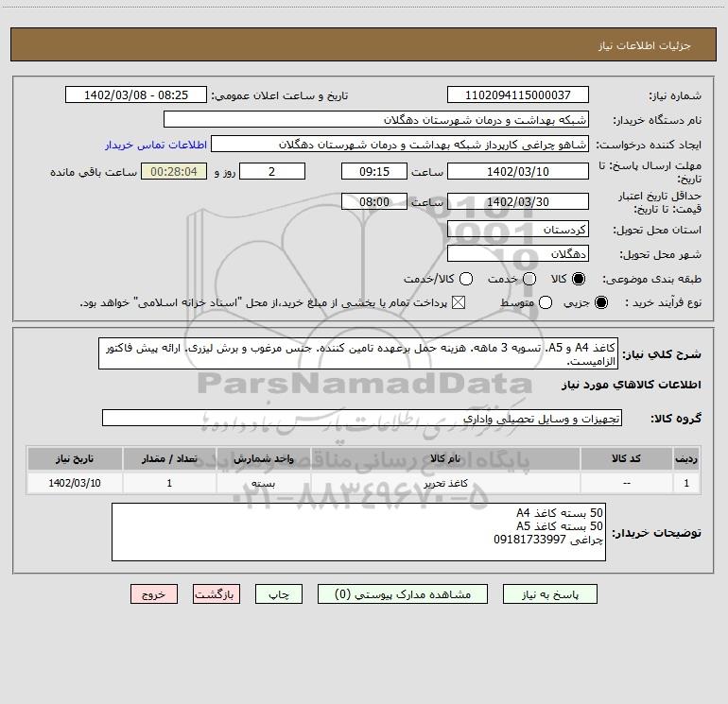The image size is (728, 704).
Task: Click the تعداد / مقدار column header
Action: [169, 459]
